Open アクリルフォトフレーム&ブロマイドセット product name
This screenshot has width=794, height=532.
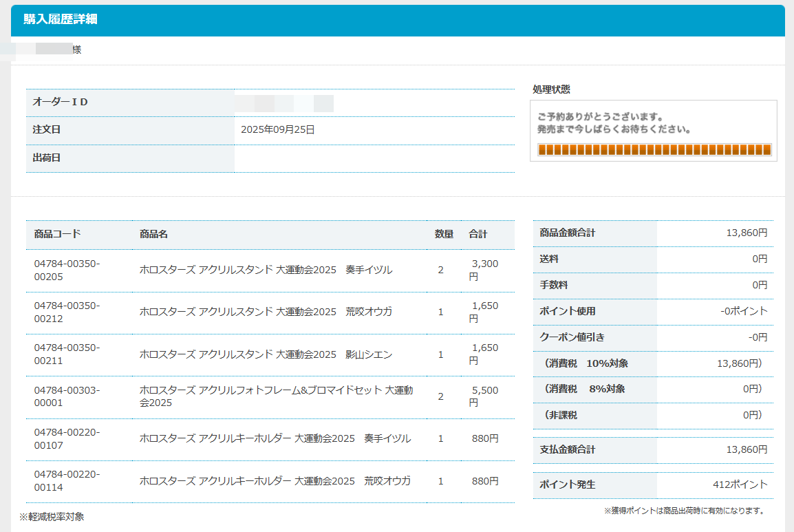coord(275,396)
